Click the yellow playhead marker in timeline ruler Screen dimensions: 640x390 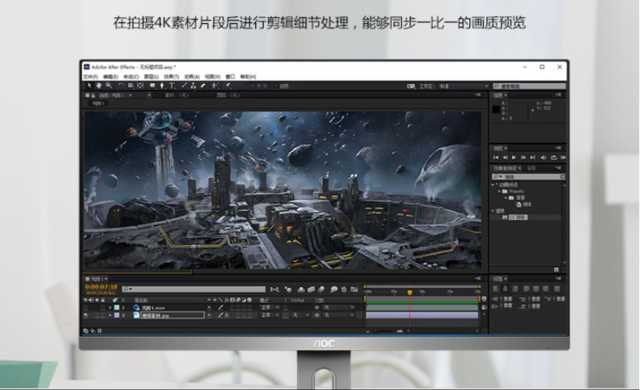[410, 292]
